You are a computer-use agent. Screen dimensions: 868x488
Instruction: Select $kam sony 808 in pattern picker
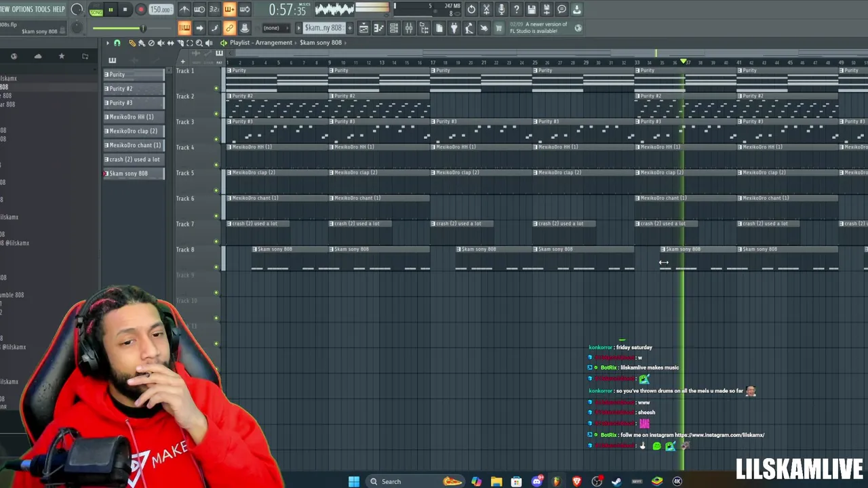click(x=134, y=174)
